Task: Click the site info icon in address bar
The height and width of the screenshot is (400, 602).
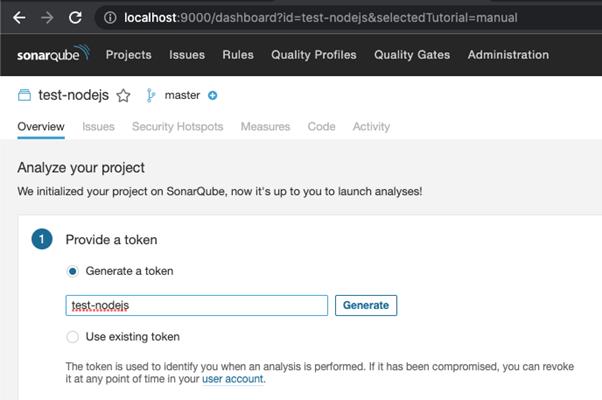Action: 110,18
